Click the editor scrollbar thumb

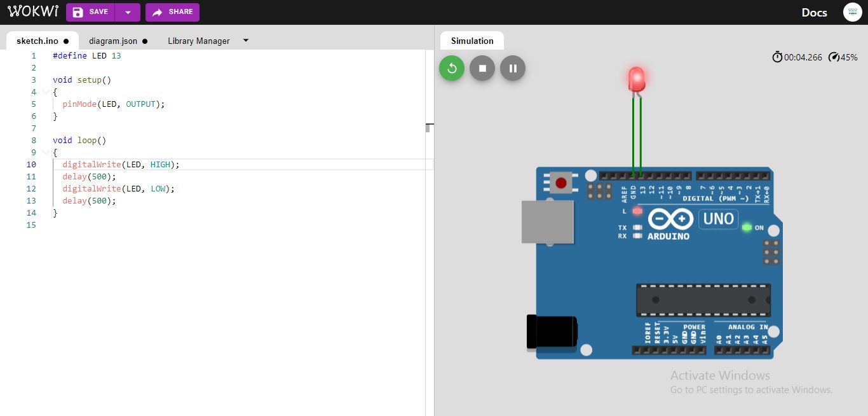(x=428, y=127)
